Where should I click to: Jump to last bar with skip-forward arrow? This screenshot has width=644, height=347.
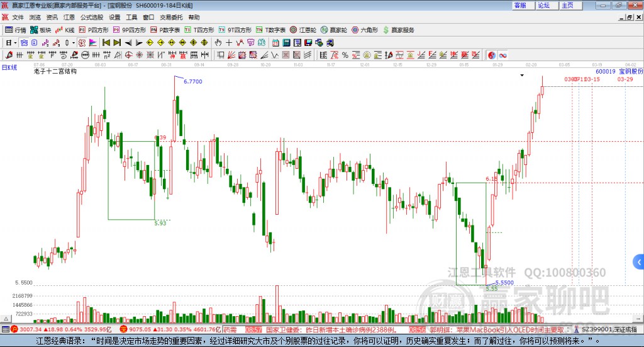pos(117,43)
